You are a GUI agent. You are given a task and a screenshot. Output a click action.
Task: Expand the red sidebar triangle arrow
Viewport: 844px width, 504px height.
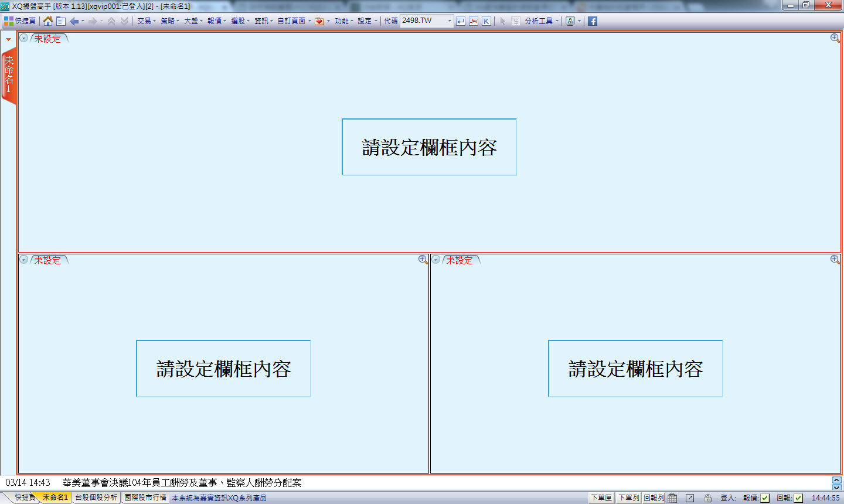tap(8, 40)
